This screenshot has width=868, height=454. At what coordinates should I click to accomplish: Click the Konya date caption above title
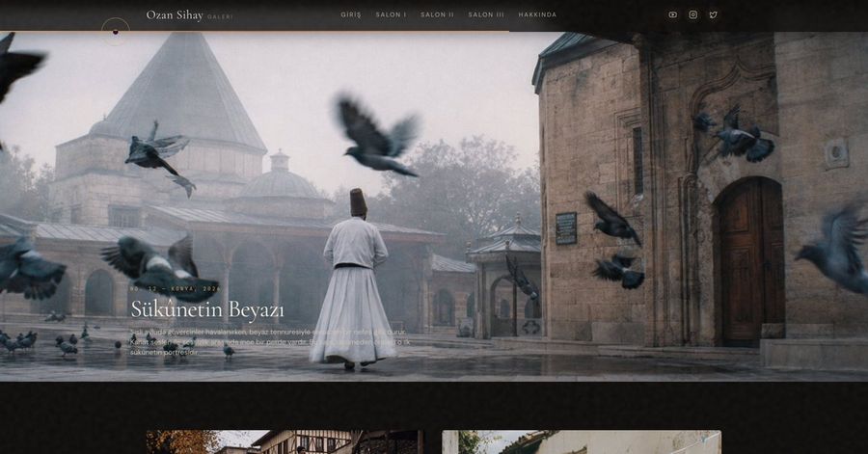(x=176, y=288)
